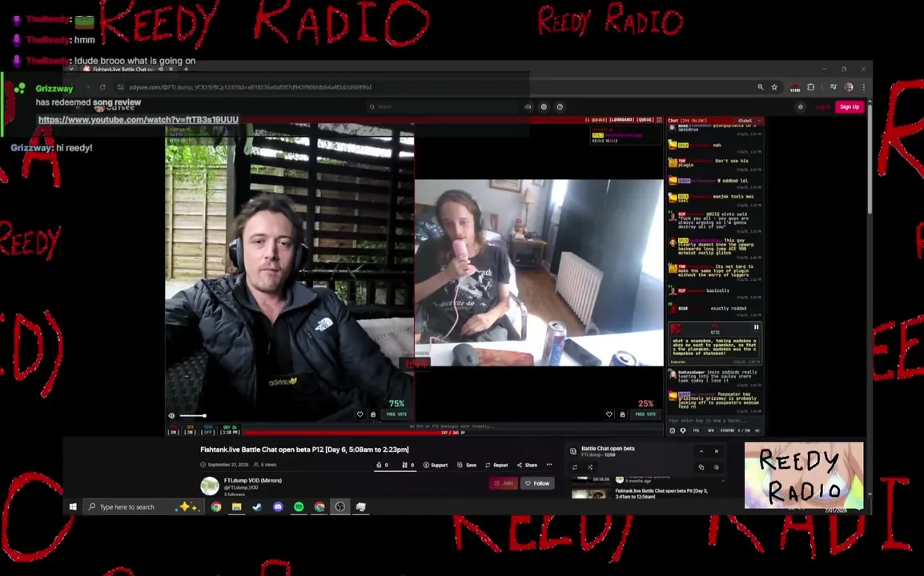Screen dimensions: 924x576
Task: Open Discord from the taskbar
Action: (x=278, y=506)
